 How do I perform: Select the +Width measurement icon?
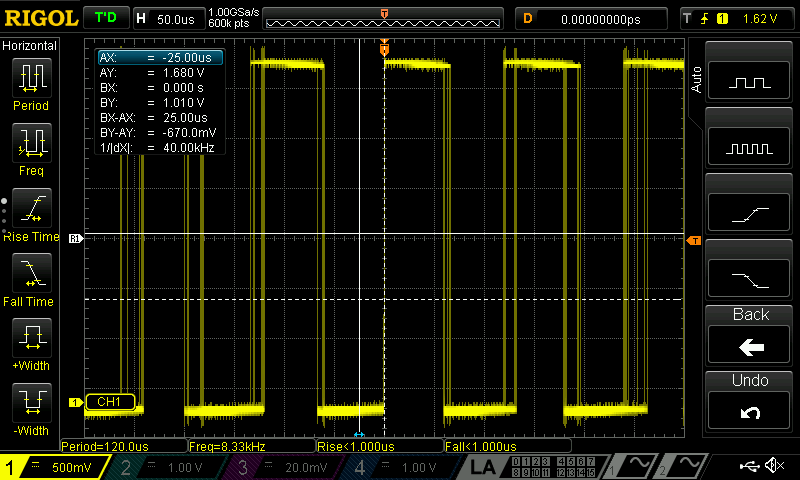coord(31,343)
